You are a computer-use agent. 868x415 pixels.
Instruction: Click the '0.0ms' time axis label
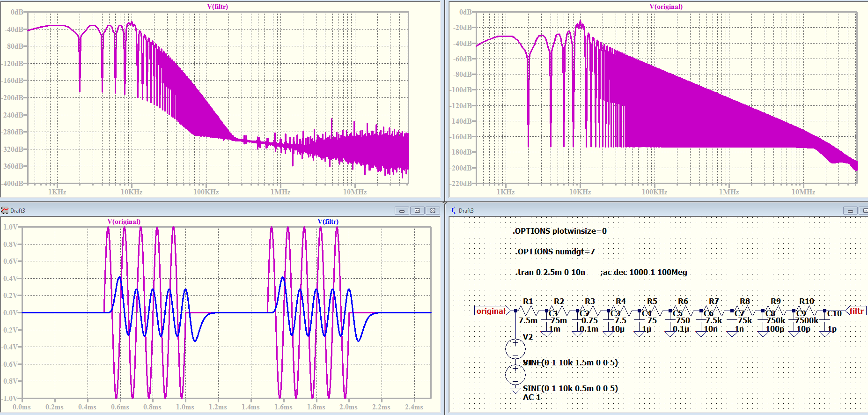point(22,407)
